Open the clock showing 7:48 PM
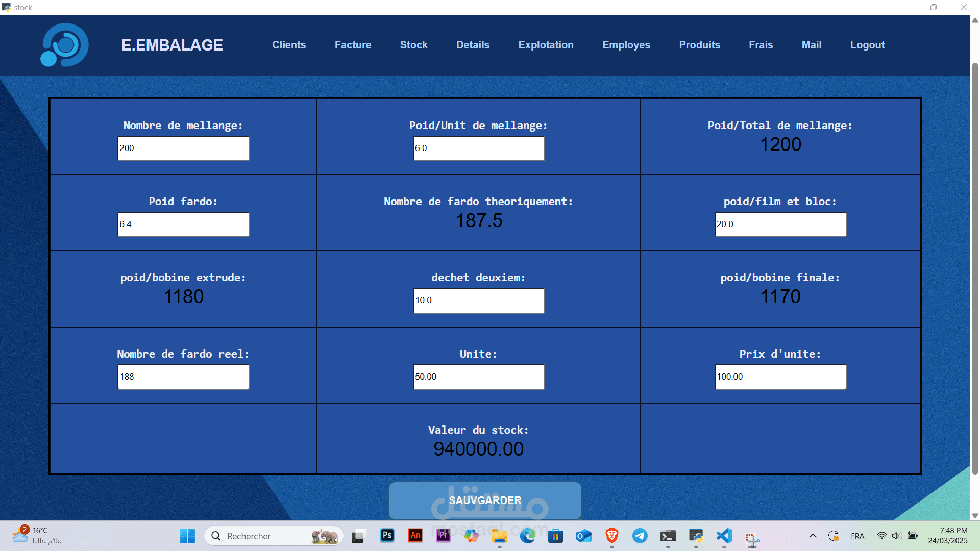The image size is (980, 551). (x=947, y=536)
